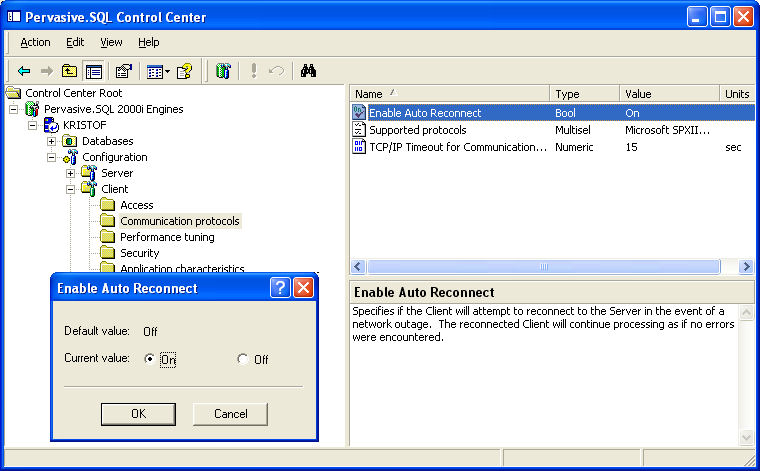Click OK in Enable Auto Reconnect dialog
This screenshot has width=760, height=471.
(138, 414)
